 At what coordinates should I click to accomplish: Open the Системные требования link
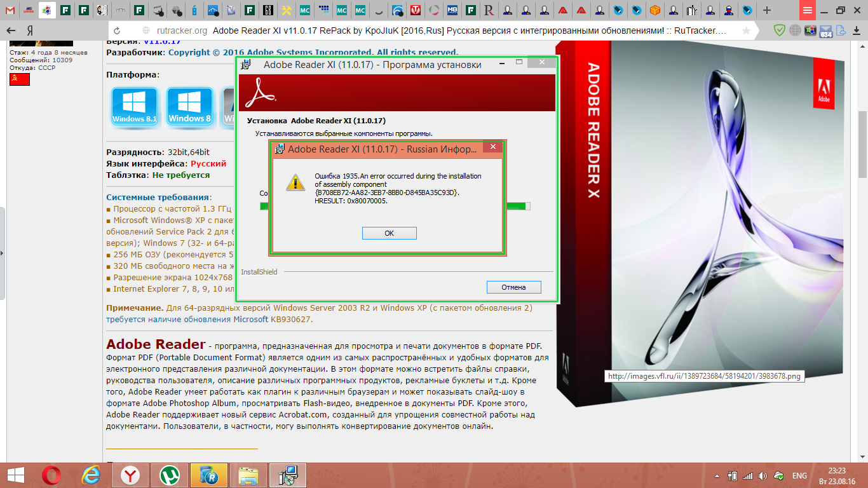coord(158,197)
